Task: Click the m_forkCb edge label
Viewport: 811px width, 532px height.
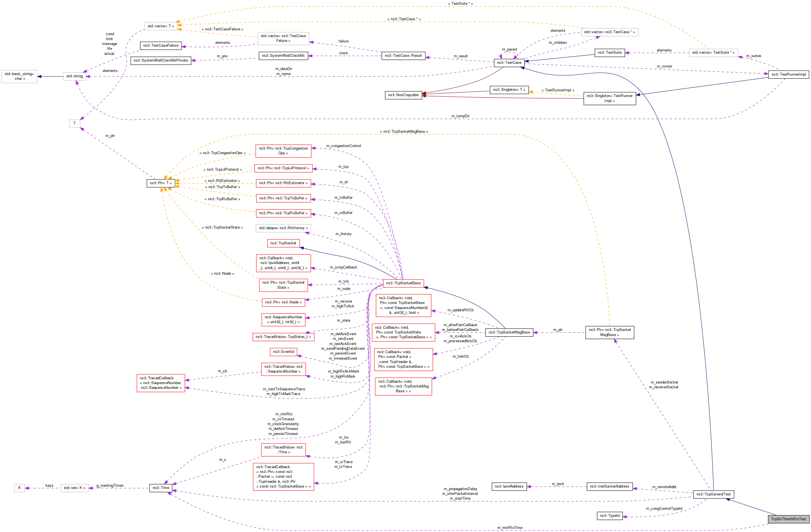Action: (460, 356)
